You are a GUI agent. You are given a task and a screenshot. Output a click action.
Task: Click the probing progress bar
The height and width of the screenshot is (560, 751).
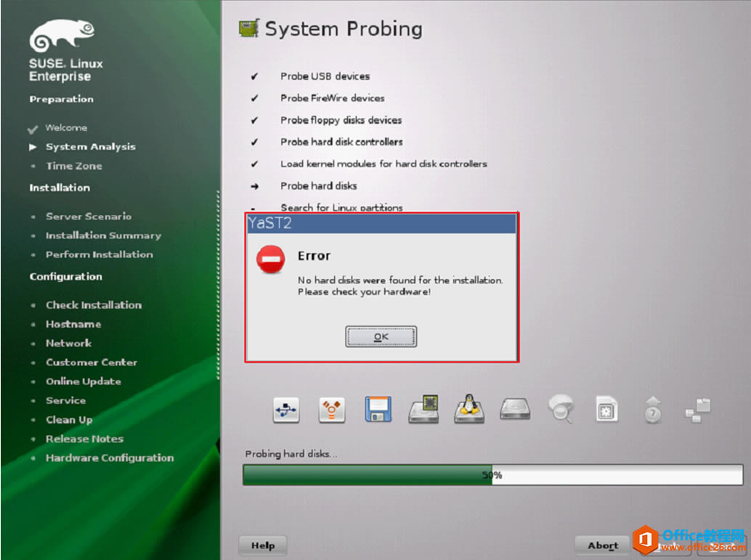pos(493,475)
